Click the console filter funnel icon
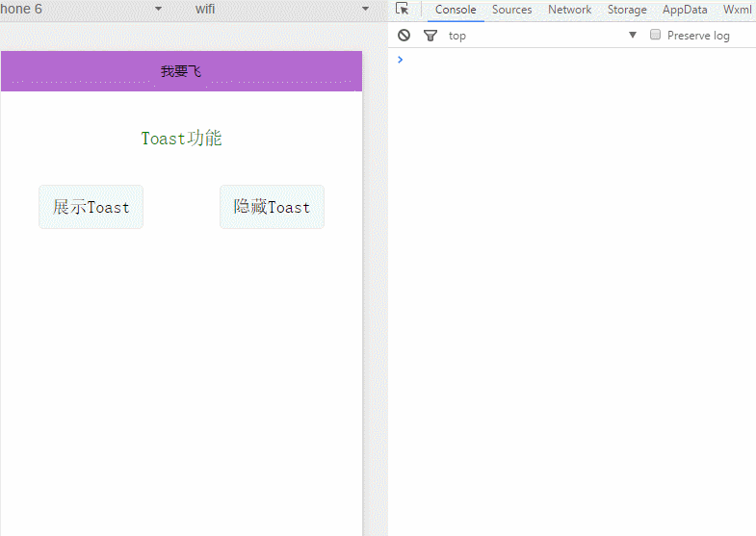The image size is (756, 536). tap(430, 36)
